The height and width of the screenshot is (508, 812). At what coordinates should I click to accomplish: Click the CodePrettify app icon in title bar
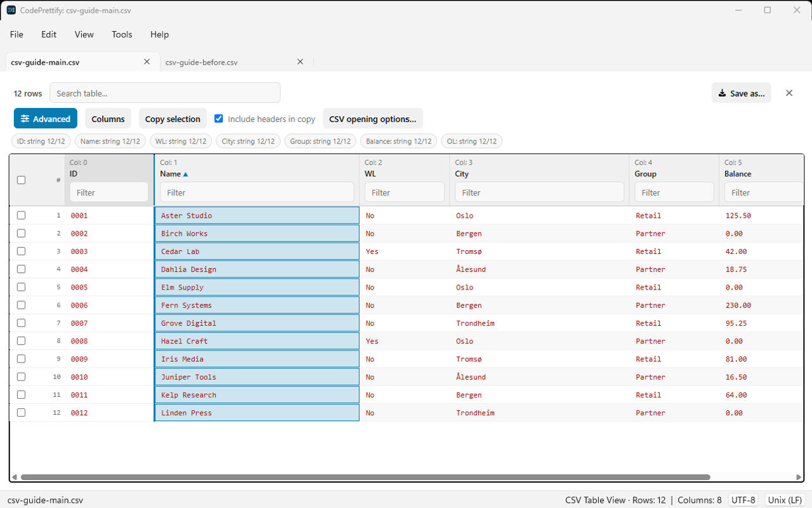click(x=11, y=10)
